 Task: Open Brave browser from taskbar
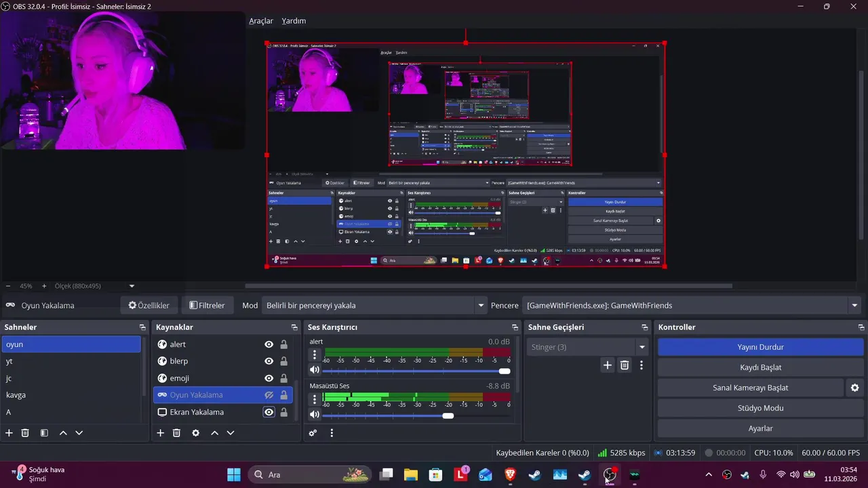[x=510, y=474]
